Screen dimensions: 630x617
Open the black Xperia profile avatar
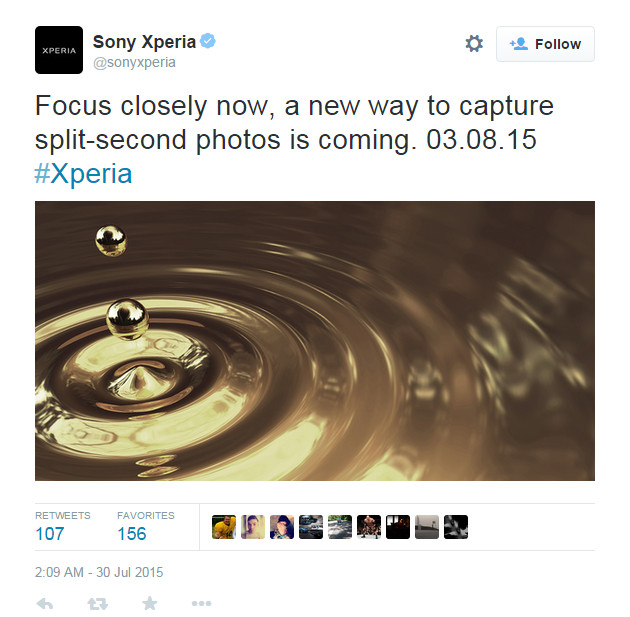59,50
